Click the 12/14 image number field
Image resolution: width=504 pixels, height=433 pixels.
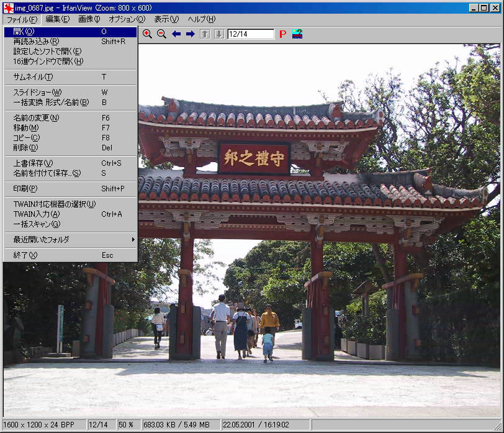coord(250,34)
